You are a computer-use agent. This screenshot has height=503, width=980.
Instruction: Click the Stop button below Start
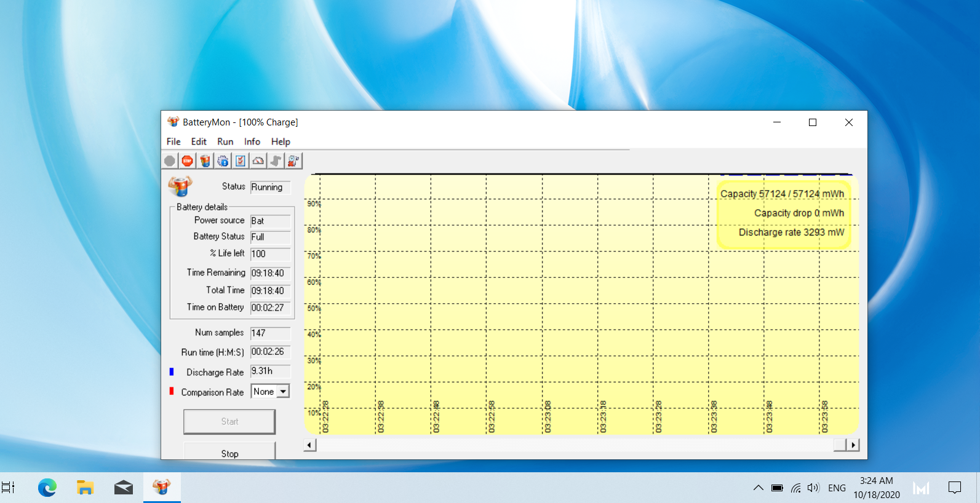point(229,451)
